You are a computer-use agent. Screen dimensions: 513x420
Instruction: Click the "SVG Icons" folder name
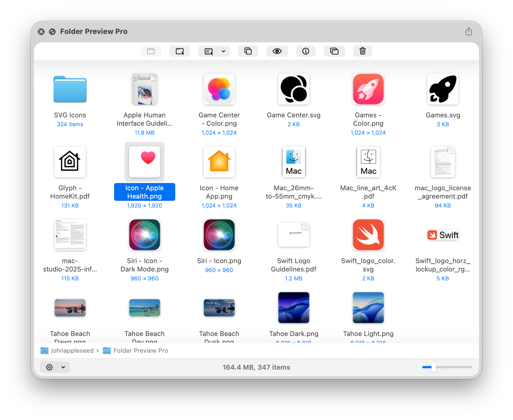70,115
